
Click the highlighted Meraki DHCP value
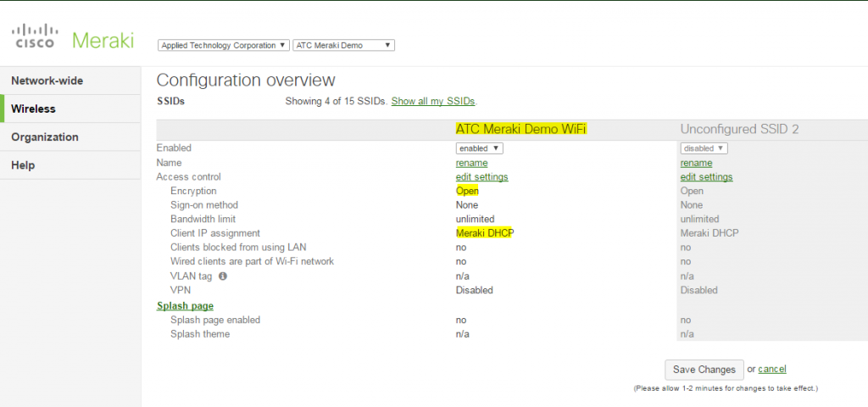click(485, 233)
